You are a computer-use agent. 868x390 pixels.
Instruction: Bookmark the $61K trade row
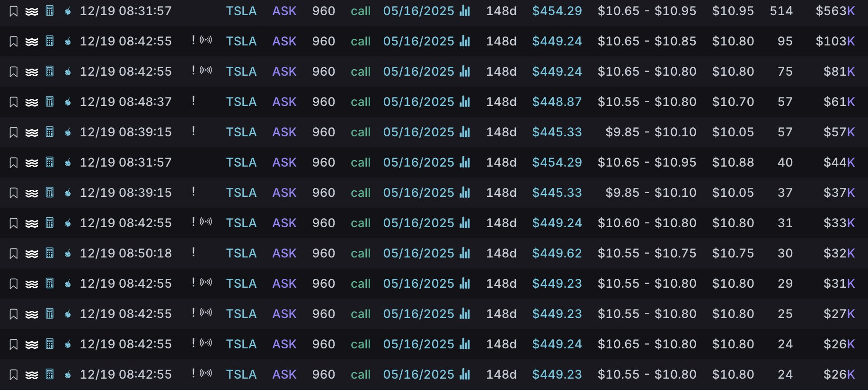[14, 102]
